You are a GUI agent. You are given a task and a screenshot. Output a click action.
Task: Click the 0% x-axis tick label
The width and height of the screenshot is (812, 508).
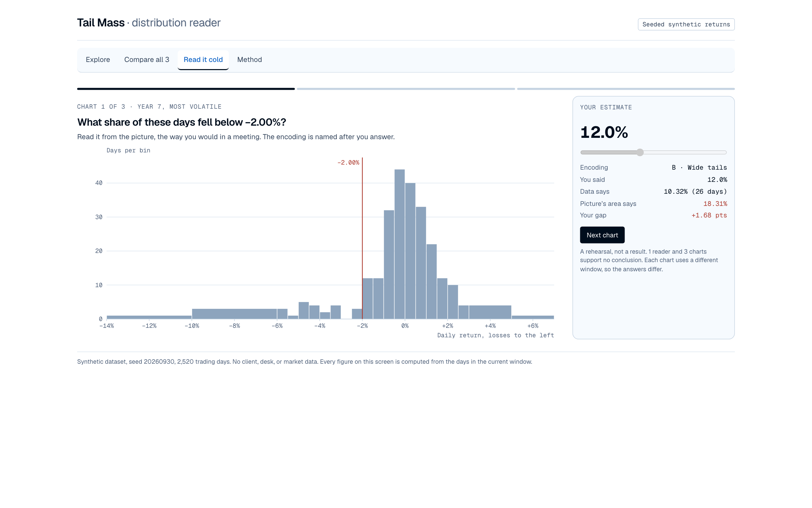pyautogui.click(x=405, y=326)
